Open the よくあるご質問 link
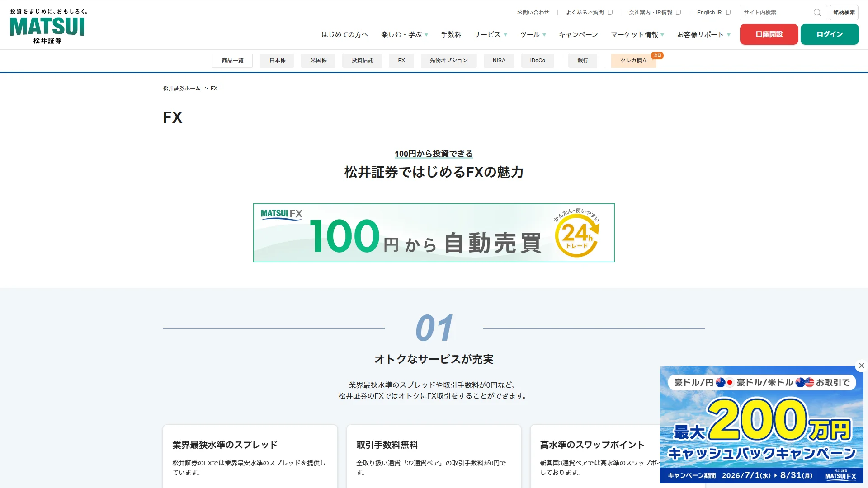Screen dimensions: 868x488 point(585,13)
